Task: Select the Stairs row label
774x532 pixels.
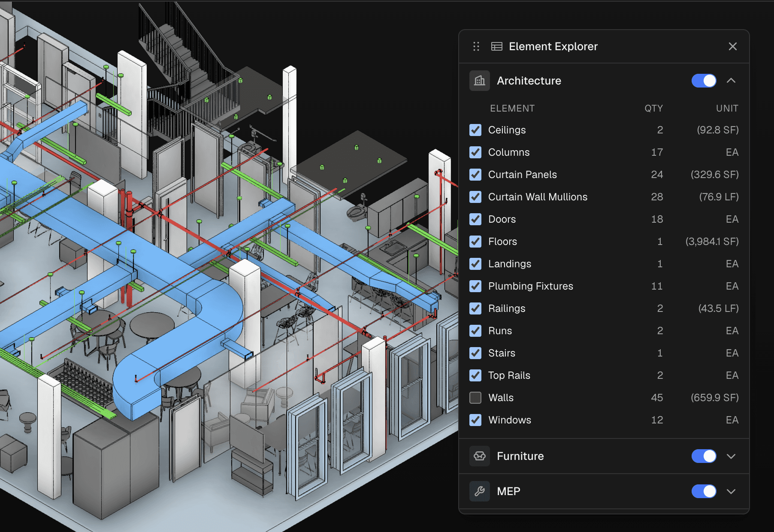Action: [x=502, y=353]
